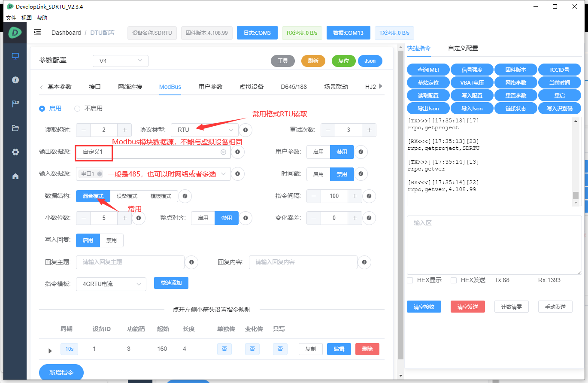This screenshot has width=588, height=383.
Task: Open the 输入数据源 dropdown arrow
Action: click(x=223, y=174)
